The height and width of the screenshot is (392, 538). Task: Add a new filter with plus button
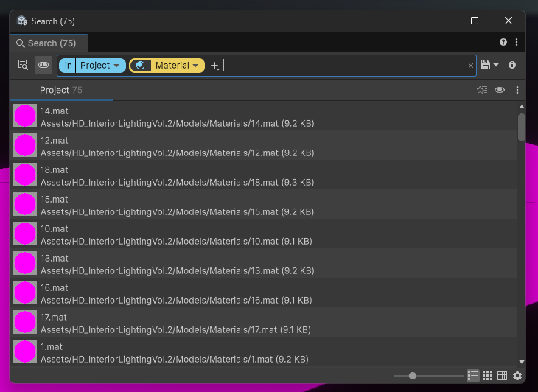[214, 66]
